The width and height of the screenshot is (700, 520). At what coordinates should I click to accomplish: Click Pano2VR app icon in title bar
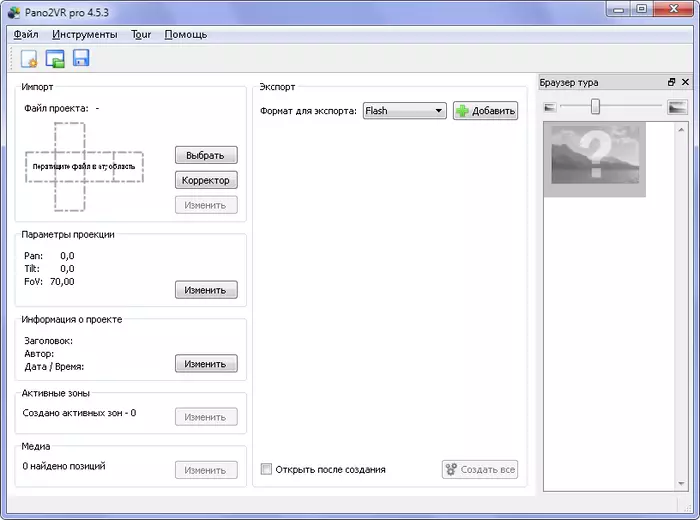[x=14, y=12]
